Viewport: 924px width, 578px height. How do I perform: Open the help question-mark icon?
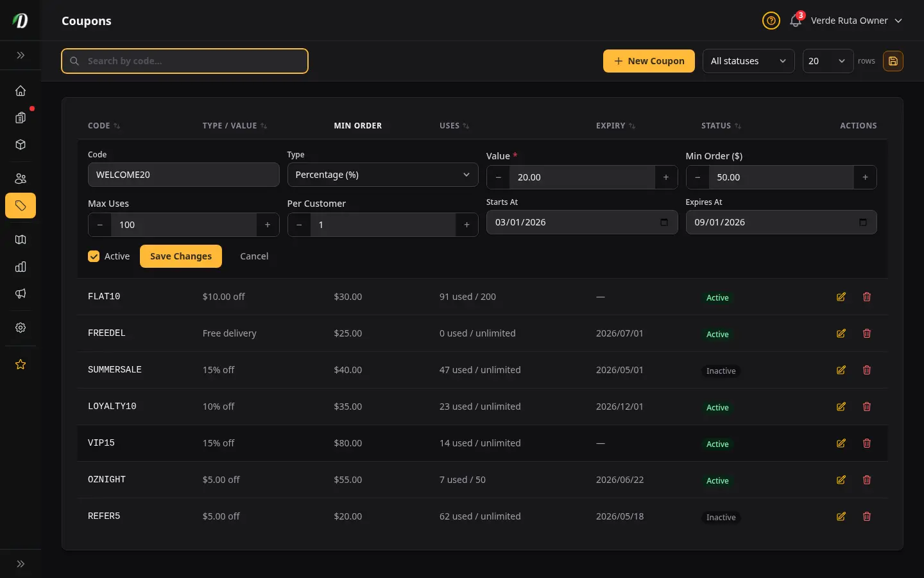click(771, 21)
